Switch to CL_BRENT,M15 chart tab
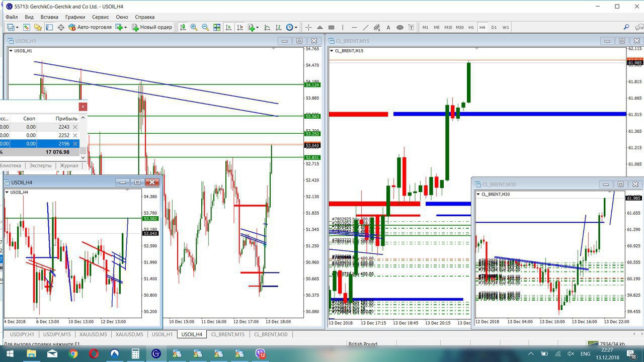644x362 pixels. [227, 334]
